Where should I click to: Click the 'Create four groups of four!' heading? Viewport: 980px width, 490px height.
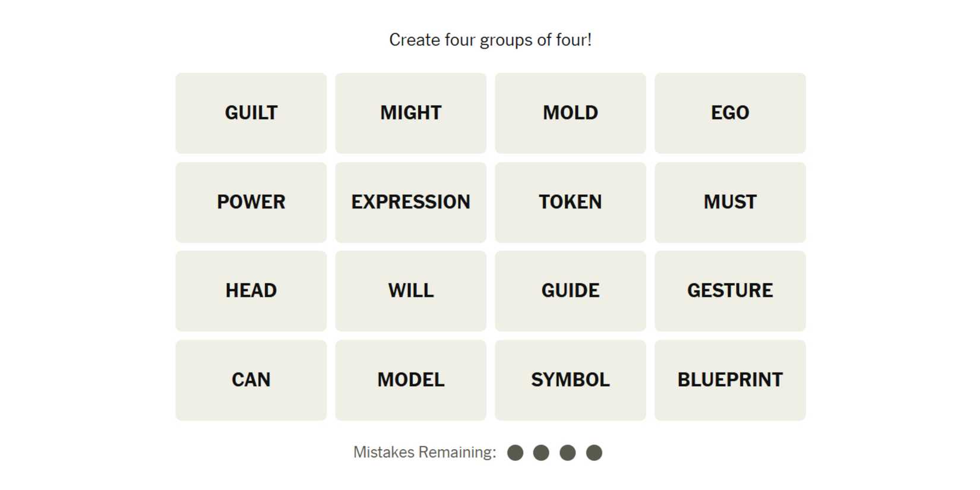pyautogui.click(x=490, y=40)
